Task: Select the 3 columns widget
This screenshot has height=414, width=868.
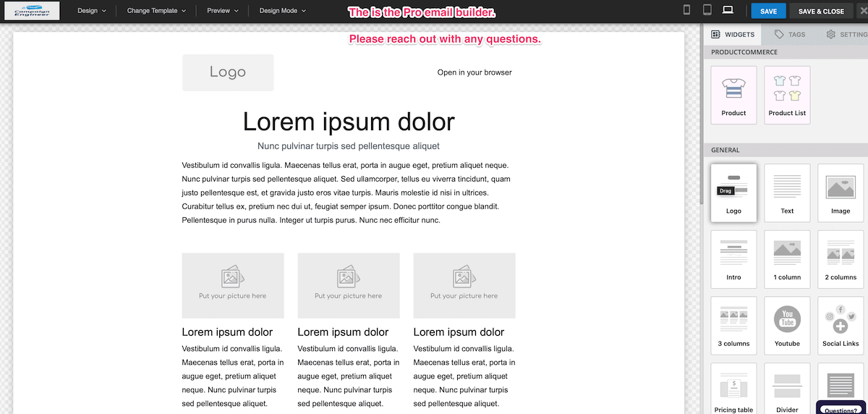Action: [x=733, y=325]
